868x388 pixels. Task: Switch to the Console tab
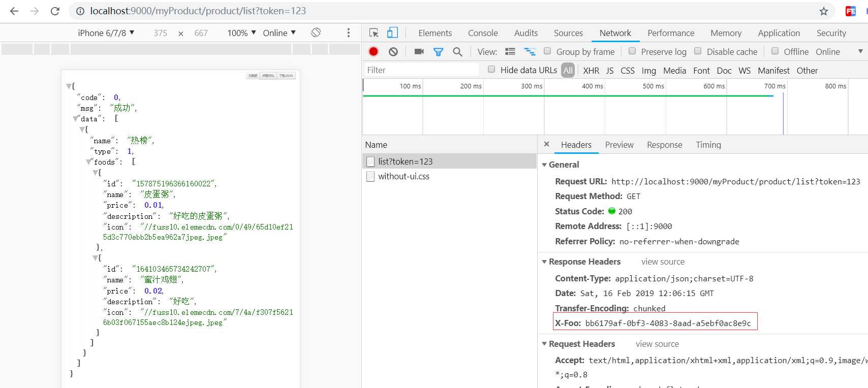tap(483, 33)
